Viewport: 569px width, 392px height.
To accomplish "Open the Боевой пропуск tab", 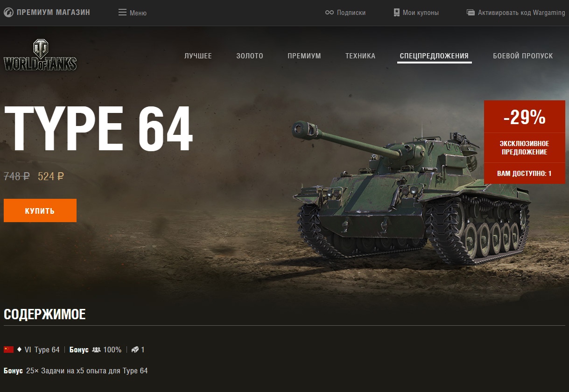I will click(523, 56).
